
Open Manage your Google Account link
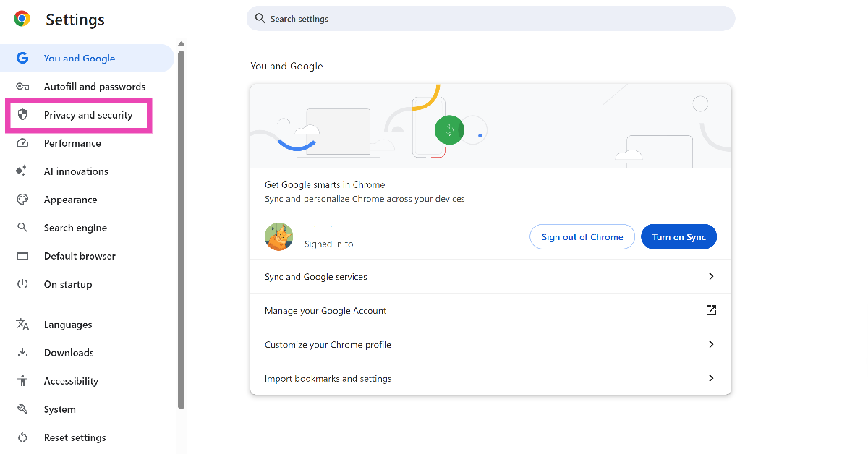710,310
